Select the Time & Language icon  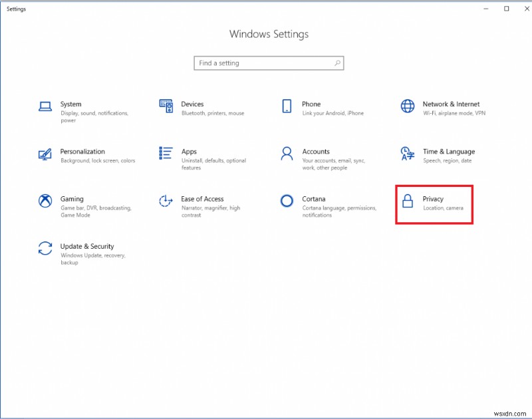(407, 154)
